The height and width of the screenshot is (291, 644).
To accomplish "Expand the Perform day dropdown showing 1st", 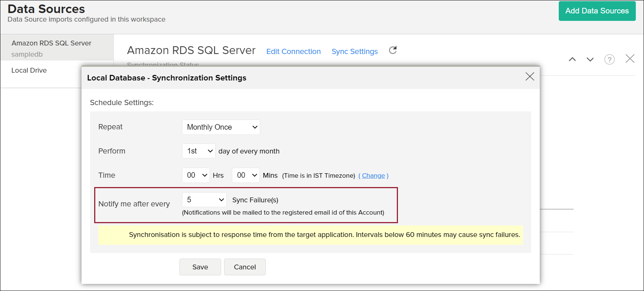I will click(x=199, y=151).
